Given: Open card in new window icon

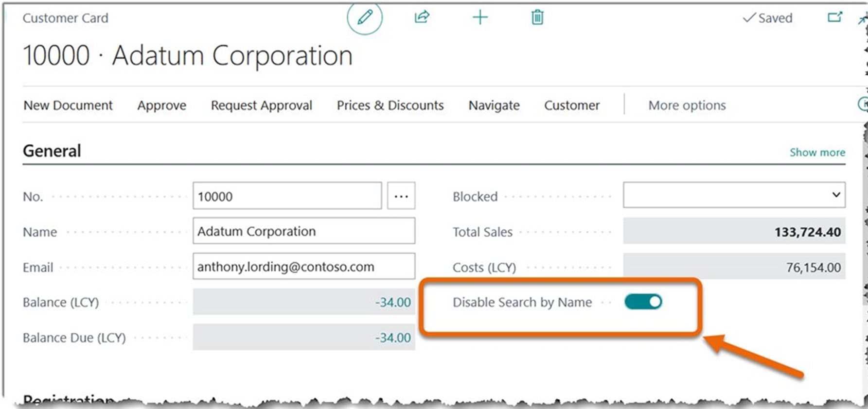Looking at the screenshot, I should pyautogui.click(x=835, y=17).
